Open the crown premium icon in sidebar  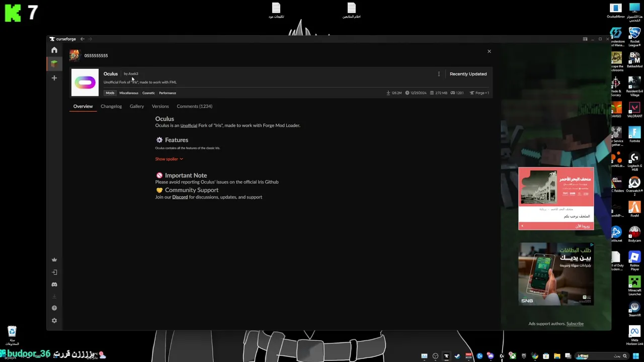54,260
